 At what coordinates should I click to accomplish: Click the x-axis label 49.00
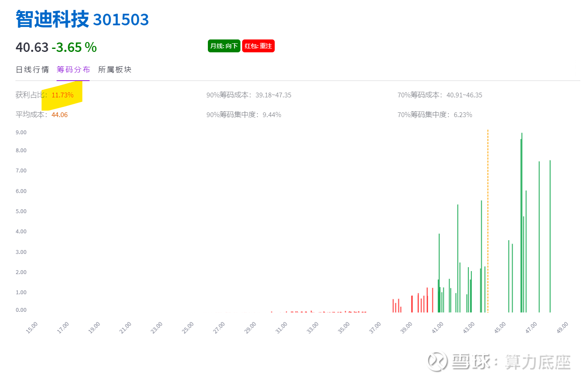pyautogui.click(x=562, y=329)
